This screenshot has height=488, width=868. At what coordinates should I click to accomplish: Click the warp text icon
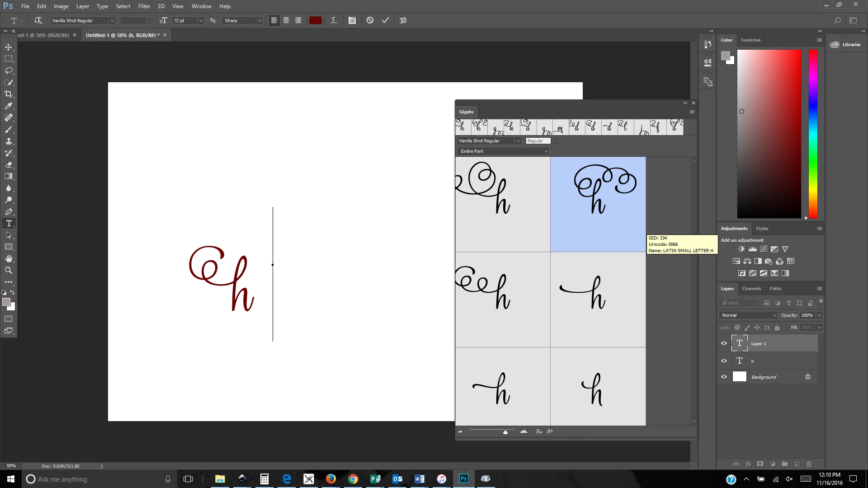point(334,20)
